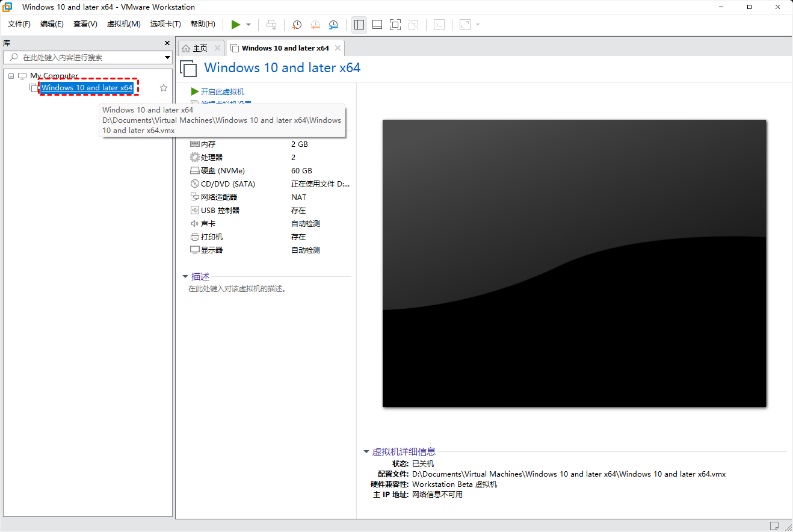Click the library search input field

[84, 57]
